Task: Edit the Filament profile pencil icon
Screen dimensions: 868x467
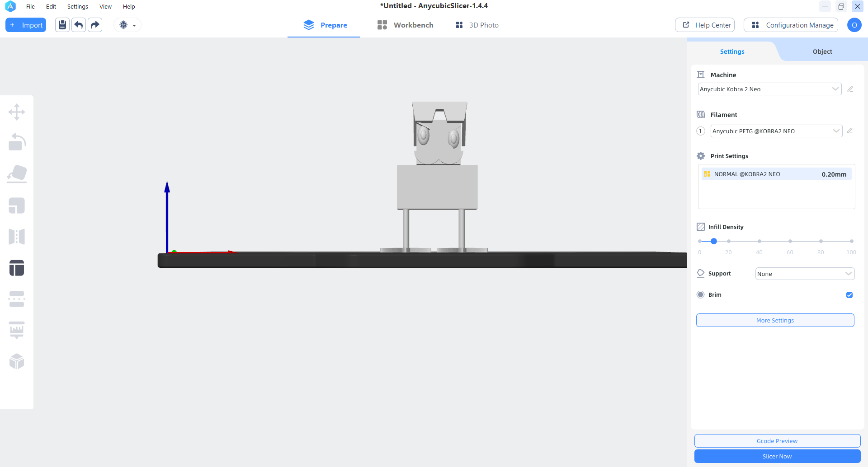Action: 850,131
